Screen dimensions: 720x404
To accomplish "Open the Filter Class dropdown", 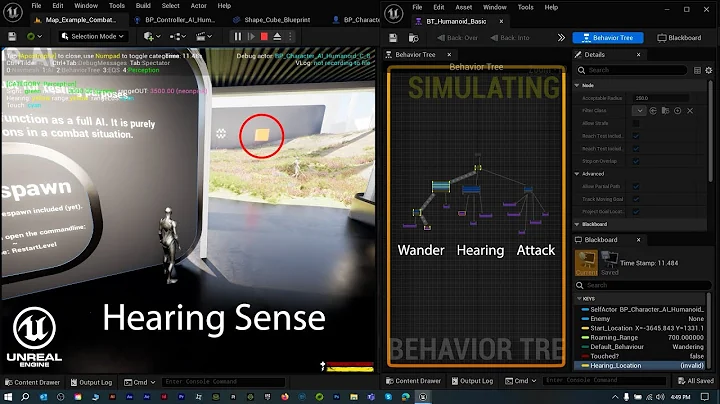I will point(639,111).
